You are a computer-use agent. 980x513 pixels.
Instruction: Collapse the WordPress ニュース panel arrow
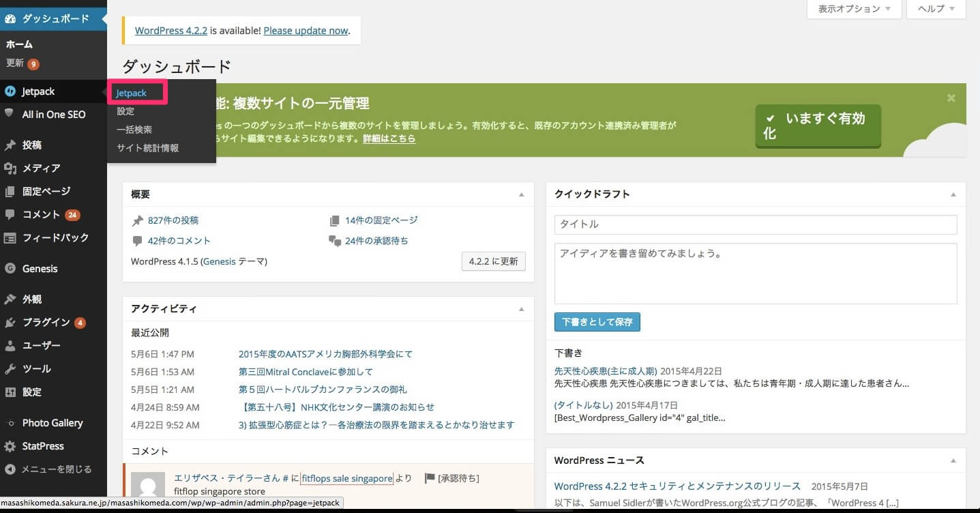(953, 460)
